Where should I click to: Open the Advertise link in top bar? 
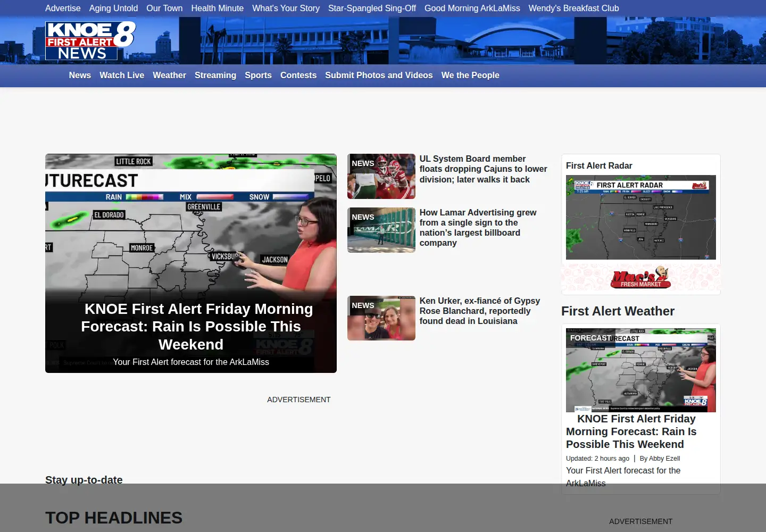tap(63, 8)
